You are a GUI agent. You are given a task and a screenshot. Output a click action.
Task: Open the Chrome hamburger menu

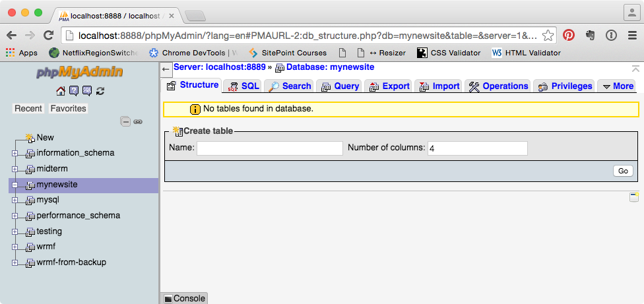click(x=633, y=36)
